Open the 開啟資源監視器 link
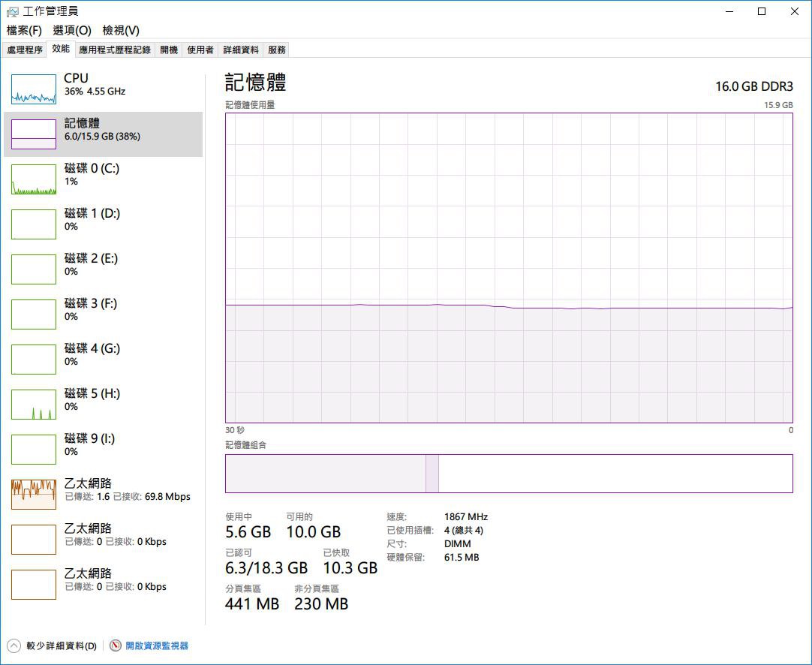The width and height of the screenshot is (812, 665). tap(157, 645)
